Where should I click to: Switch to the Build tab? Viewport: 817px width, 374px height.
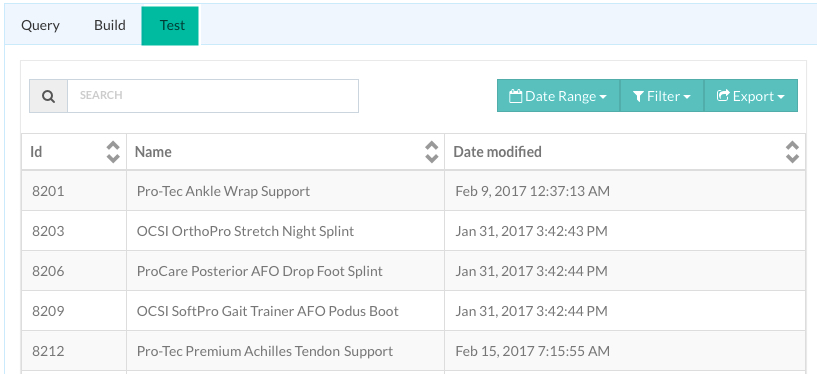click(109, 26)
